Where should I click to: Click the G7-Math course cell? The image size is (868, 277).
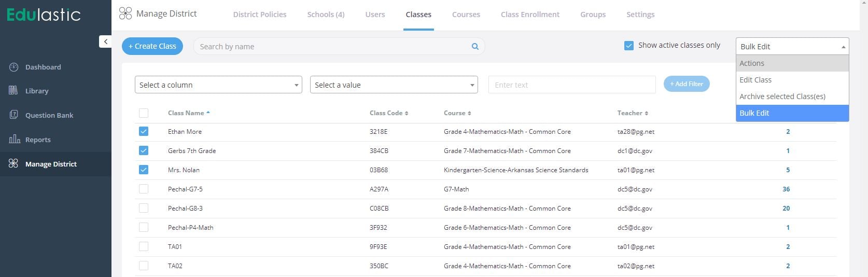pyautogui.click(x=456, y=189)
